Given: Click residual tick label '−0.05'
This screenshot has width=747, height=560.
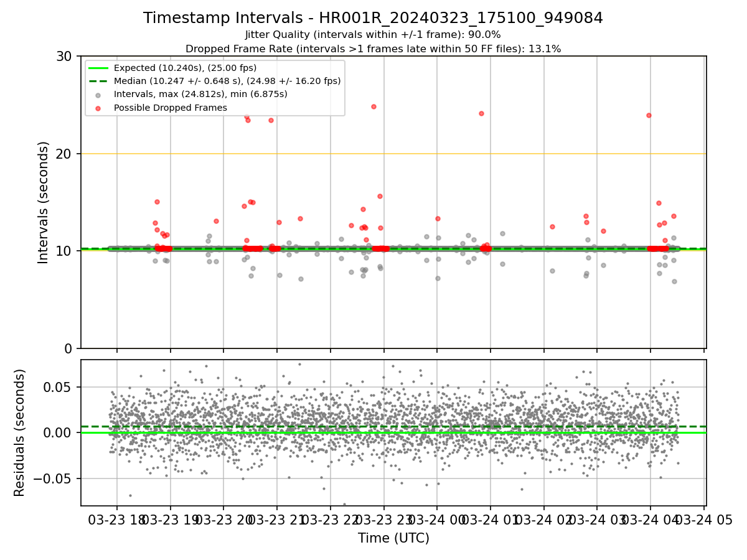Looking at the screenshot, I should click(x=53, y=478).
